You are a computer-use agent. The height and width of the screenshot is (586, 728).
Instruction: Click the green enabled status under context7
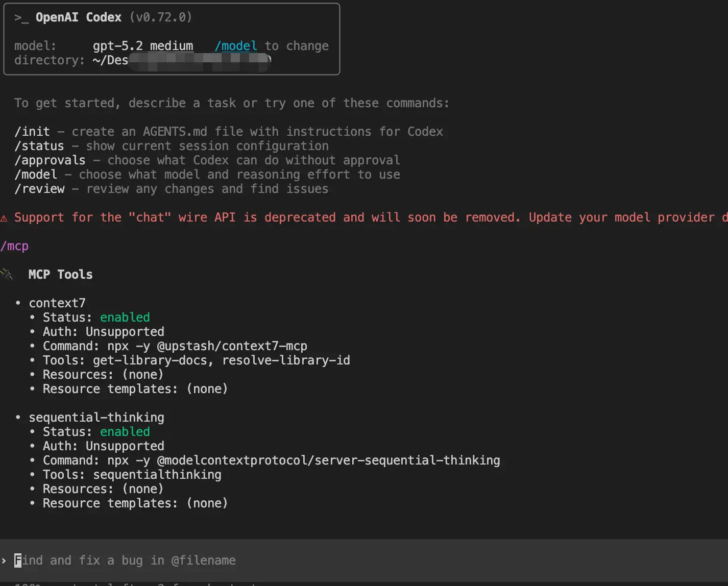pyautogui.click(x=125, y=318)
